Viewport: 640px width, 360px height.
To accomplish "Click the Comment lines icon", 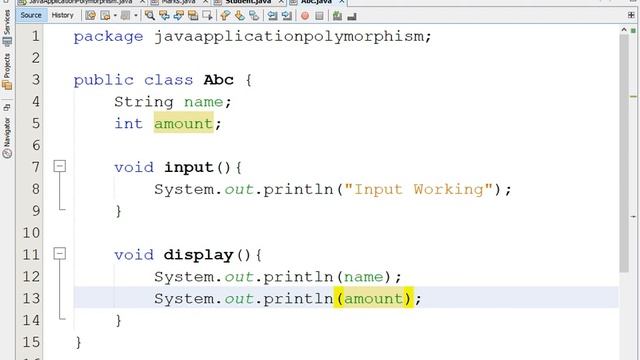I will pyautogui.click(x=337, y=16).
